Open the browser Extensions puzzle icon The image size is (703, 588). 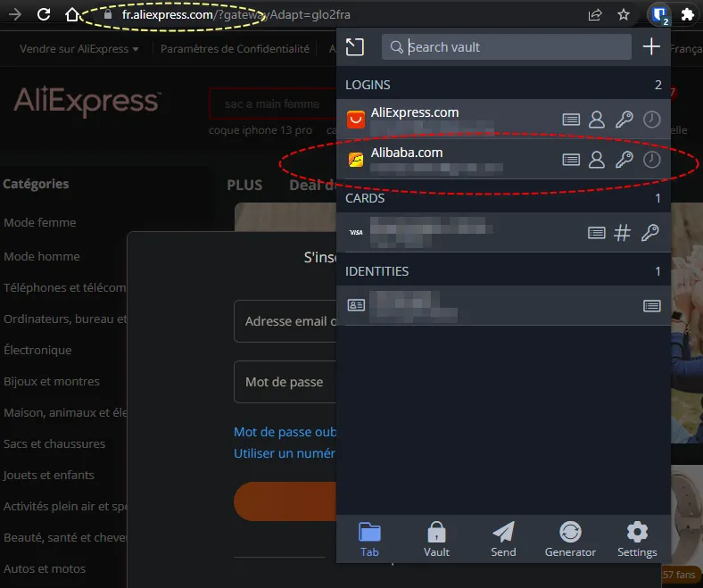[687, 15]
